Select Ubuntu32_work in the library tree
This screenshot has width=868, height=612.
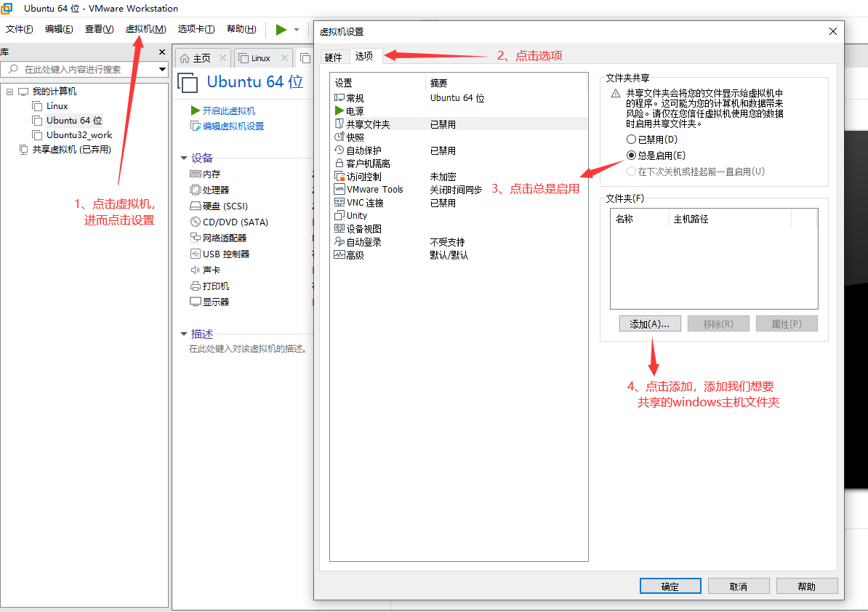coord(79,135)
